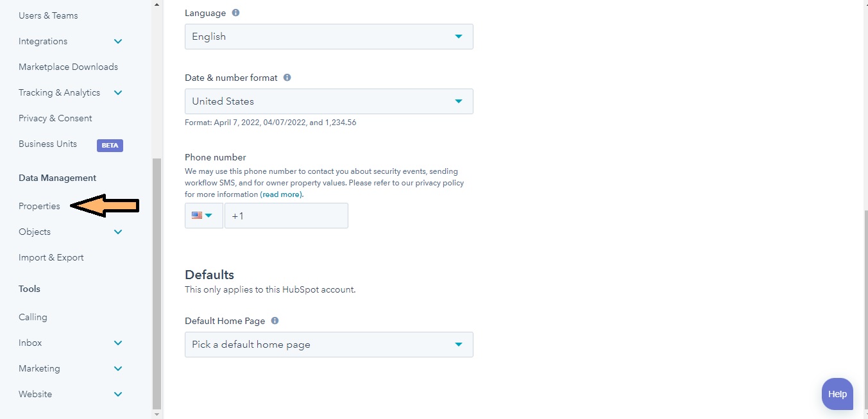This screenshot has width=868, height=419.
Task: Open Import & Export settings
Action: click(51, 257)
